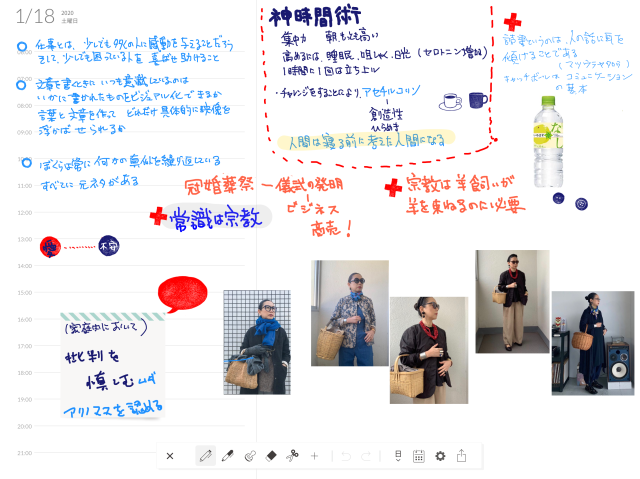Select the white coffee cup sticker
This screenshot has height=479, width=640.
[x=451, y=102]
